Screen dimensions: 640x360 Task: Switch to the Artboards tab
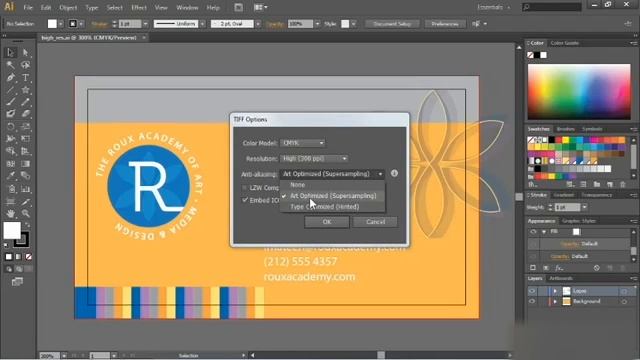coord(561,278)
